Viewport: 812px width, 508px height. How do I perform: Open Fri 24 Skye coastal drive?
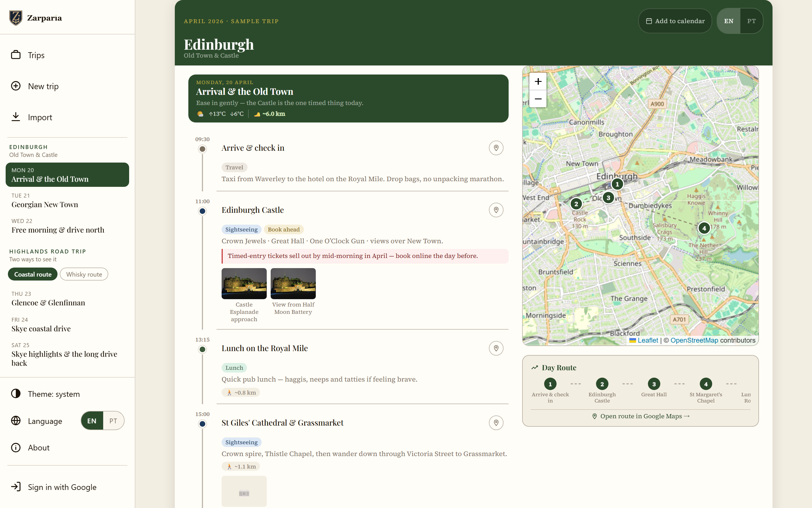pyautogui.click(x=67, y=325)
